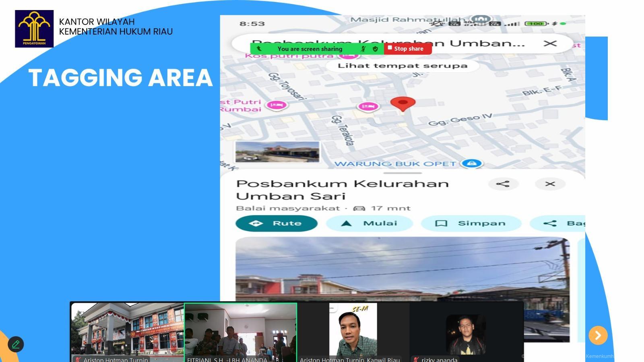The width and height of the screenshot is (644, 362).
Task: Go to next slide with orange arrow
Action: point(598,335)
